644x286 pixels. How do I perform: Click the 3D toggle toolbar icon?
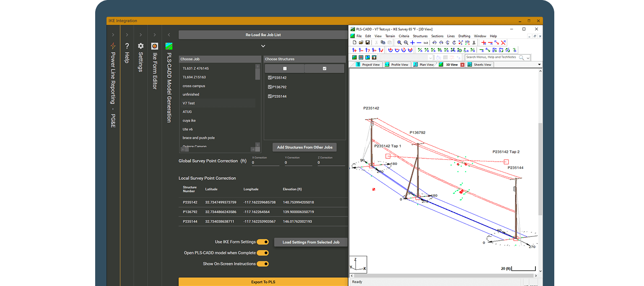(x=467, y=42)
